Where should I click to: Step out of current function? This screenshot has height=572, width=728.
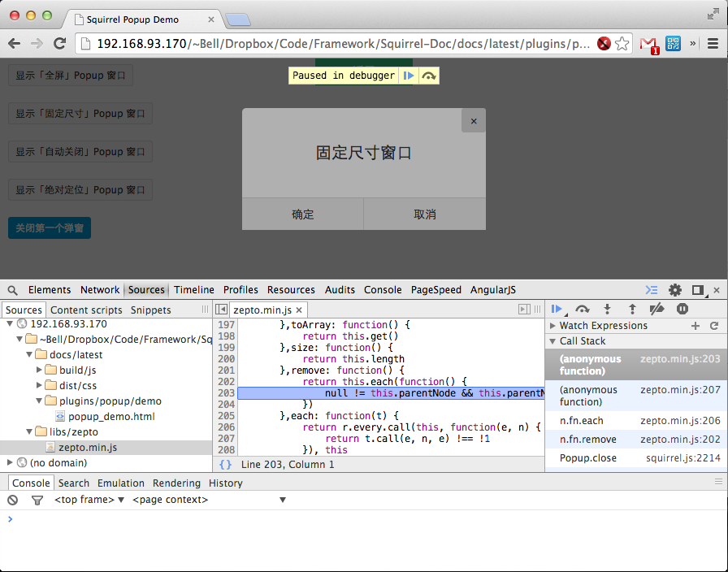tap(632, 309)
